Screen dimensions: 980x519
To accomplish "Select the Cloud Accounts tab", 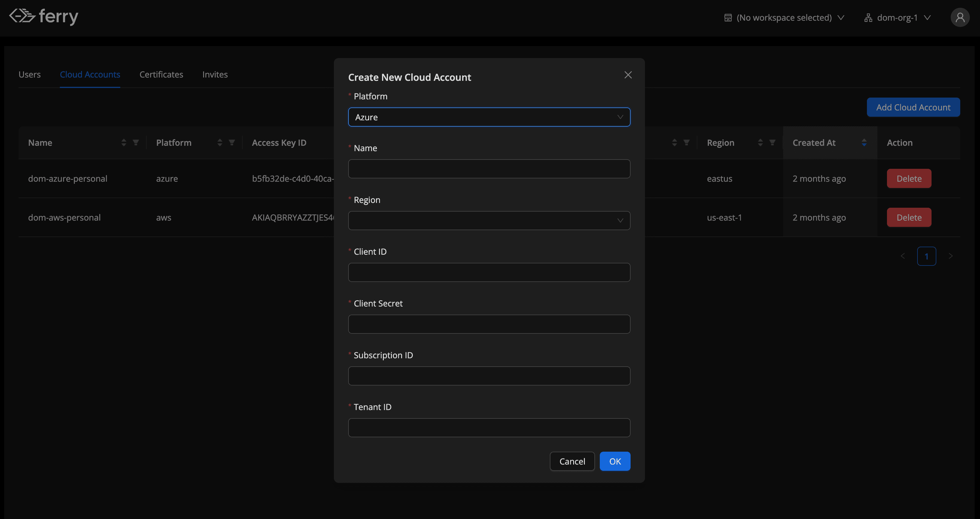I will [90, 75].
